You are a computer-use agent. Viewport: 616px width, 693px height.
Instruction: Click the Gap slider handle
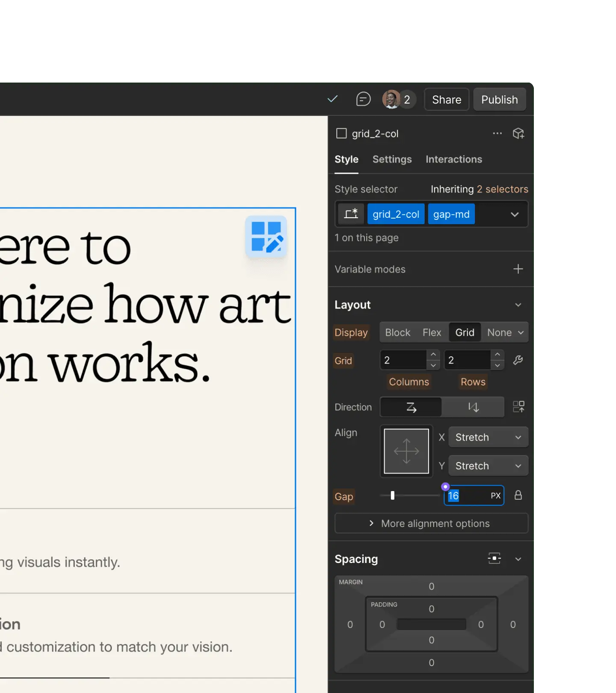coord(393,495)
